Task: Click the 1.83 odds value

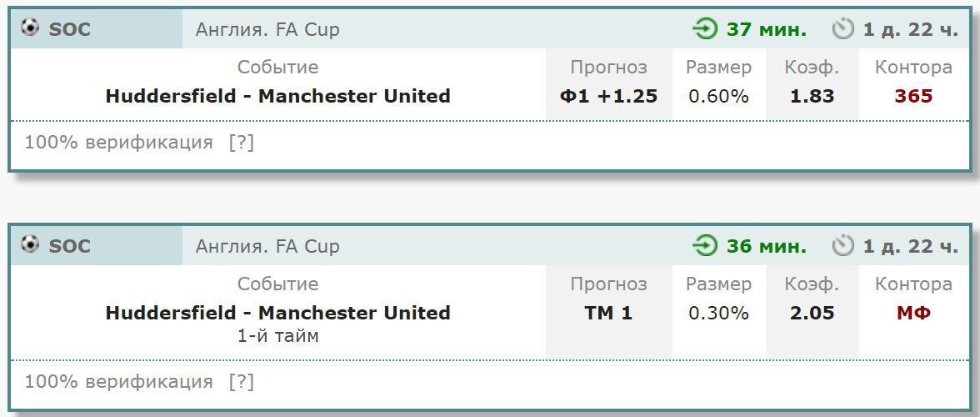Action: [x=812, y=96]
